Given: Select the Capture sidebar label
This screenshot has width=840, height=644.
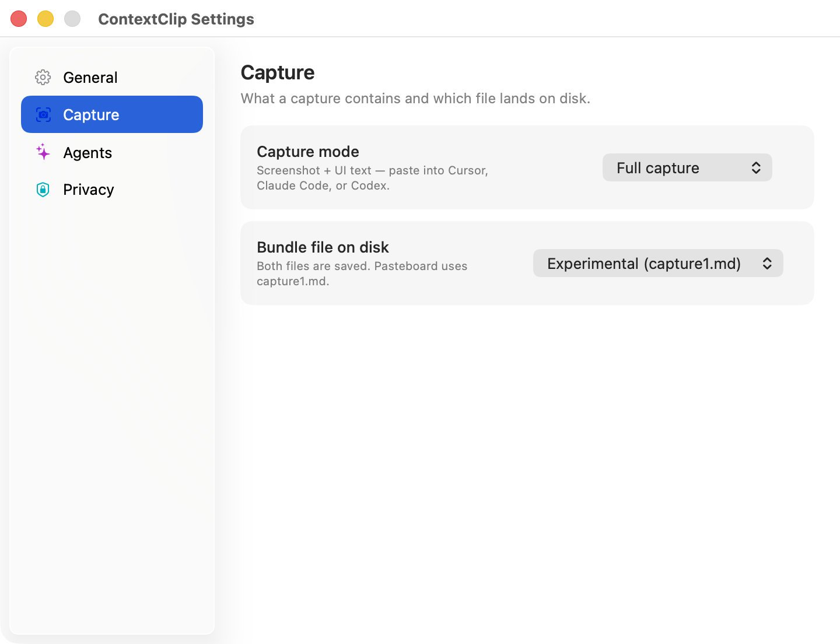Looking at the screenshot, I should [91, 115].
